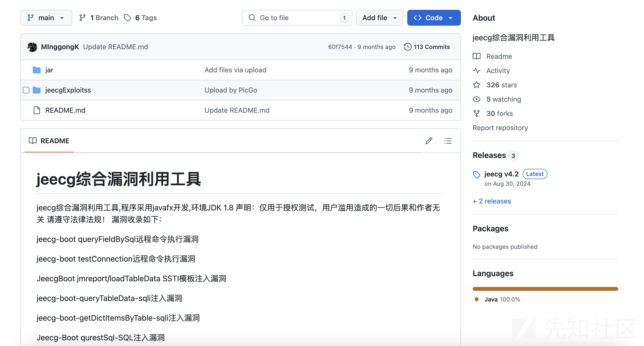The height and width of the screenshot is (346, 644).
Task: Click the tag icon next to 6 Tags
Action: (128, 18)
